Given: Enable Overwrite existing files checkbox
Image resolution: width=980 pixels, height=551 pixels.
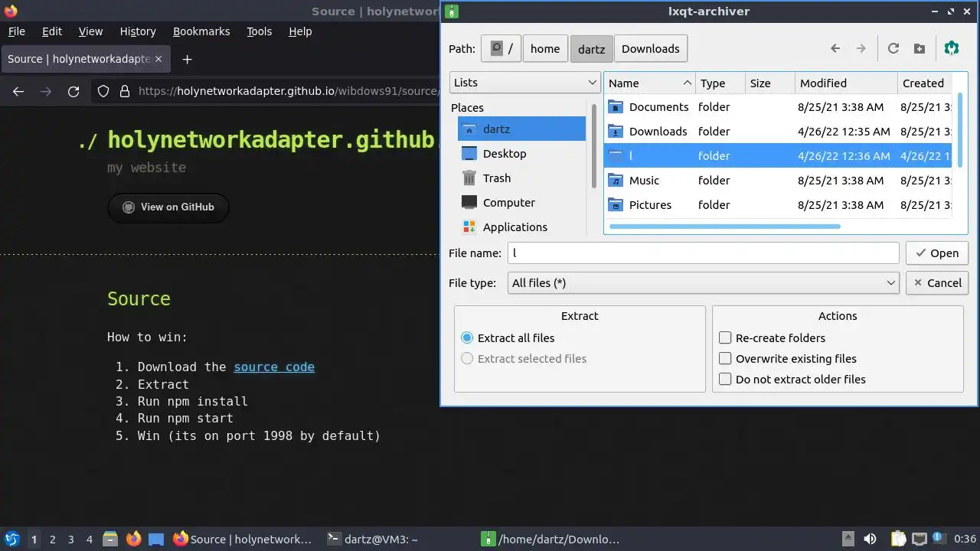Looking at the screenshot, I should tap(788, 358).
